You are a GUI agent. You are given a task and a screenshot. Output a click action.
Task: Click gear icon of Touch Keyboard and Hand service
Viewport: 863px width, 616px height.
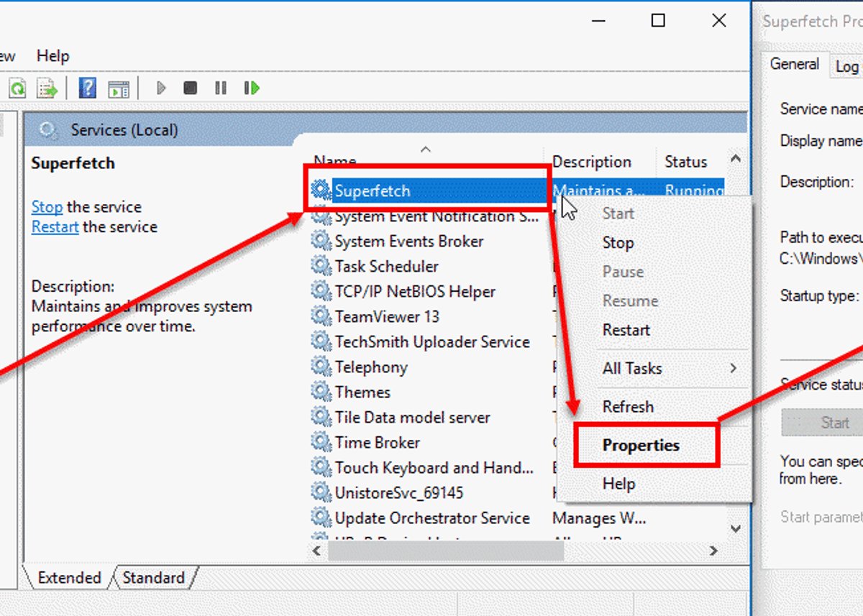click(321, 467)
